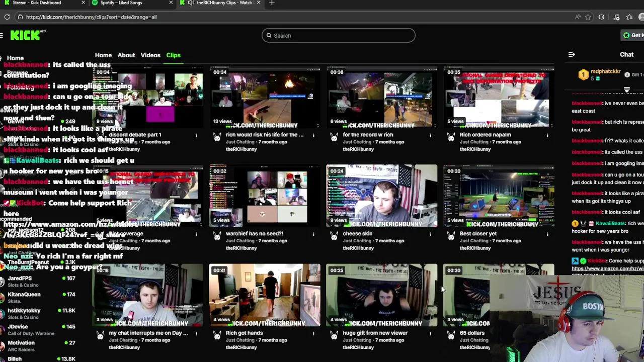644x362 pixels.
Task: Click the mdphatckkr top gifter entry
Action: [x=600, y=75]
